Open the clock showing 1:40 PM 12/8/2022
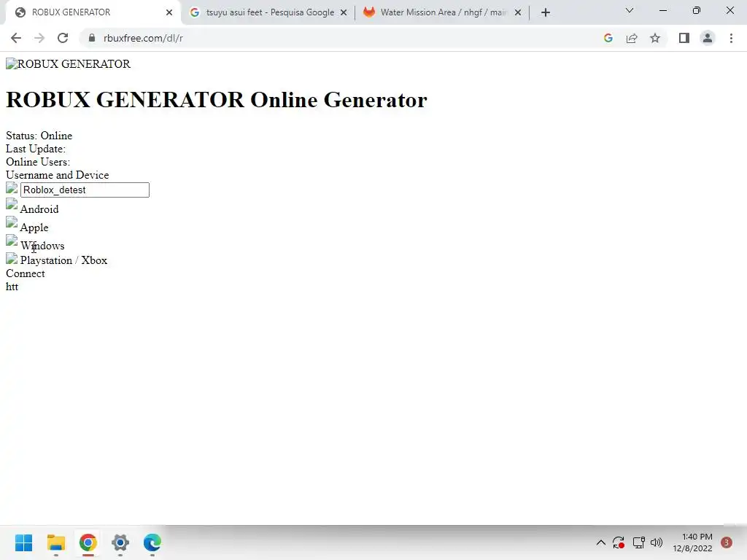This screenshot has height=560, width=747. [692, 542]
